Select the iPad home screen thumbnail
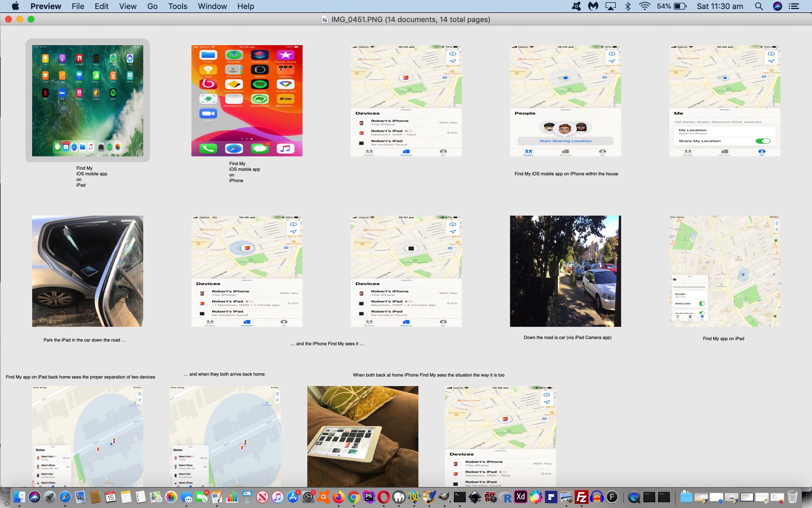This screenshot has height=508, width=812. 88,100
